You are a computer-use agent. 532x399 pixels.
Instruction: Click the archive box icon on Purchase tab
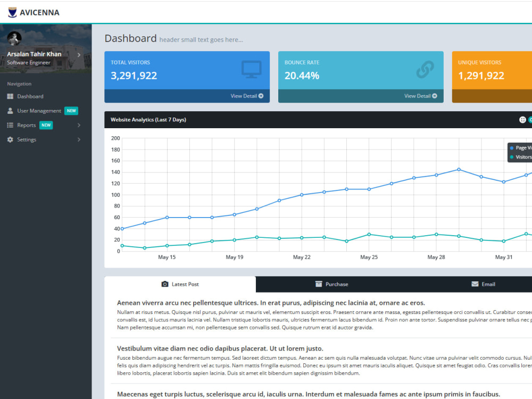[319, 284]
